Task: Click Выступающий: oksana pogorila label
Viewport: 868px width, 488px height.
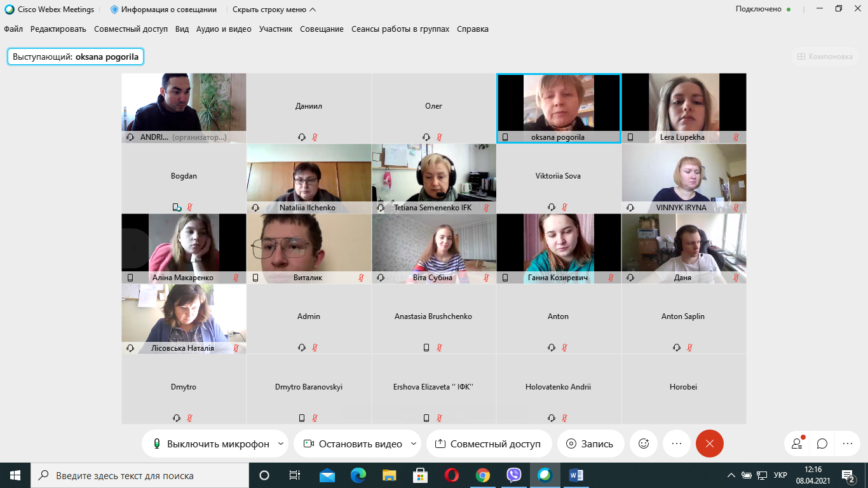Action: (76, 57)
